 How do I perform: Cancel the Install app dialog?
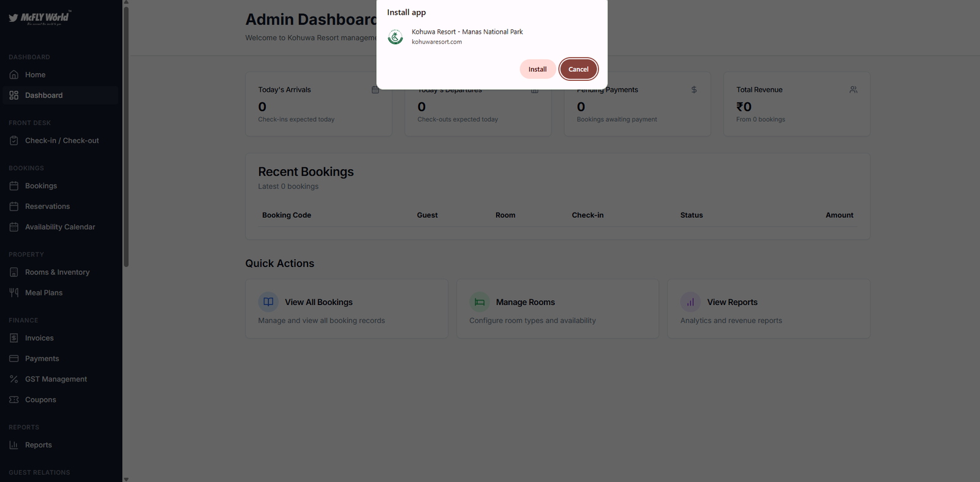(578, 69)
